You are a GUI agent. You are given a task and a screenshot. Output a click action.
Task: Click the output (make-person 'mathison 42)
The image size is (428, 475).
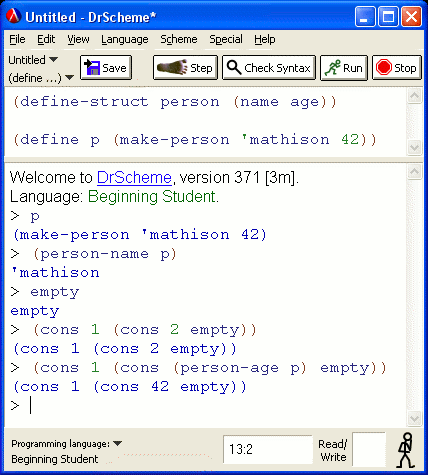pyautogui.click(x=140, y=235)
